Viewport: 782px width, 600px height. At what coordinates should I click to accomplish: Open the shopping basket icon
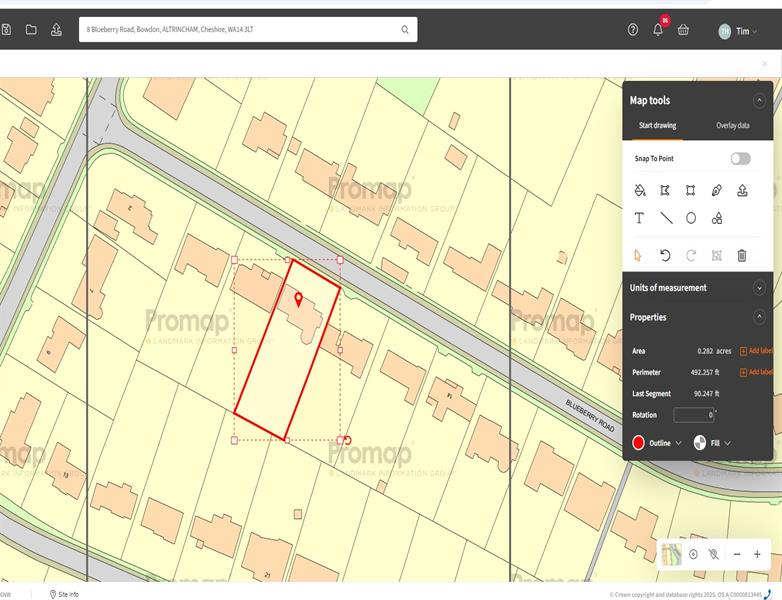(x=683, y=30)
